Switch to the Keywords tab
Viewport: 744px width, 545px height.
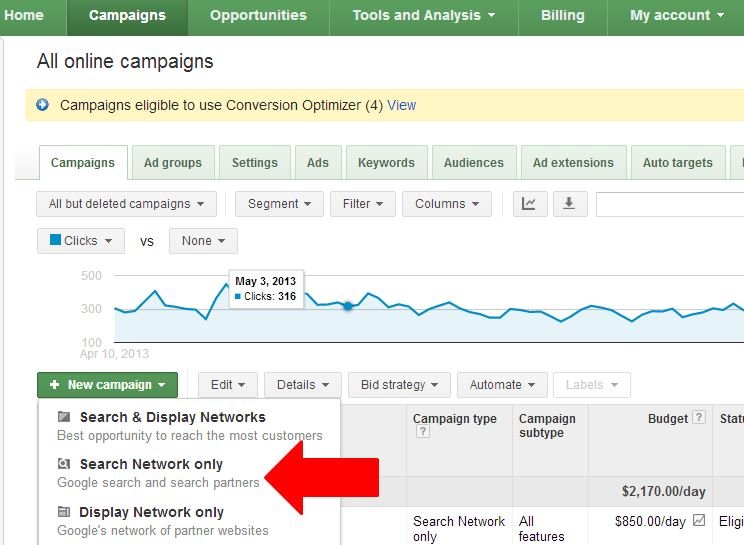(x=387, y=163)
